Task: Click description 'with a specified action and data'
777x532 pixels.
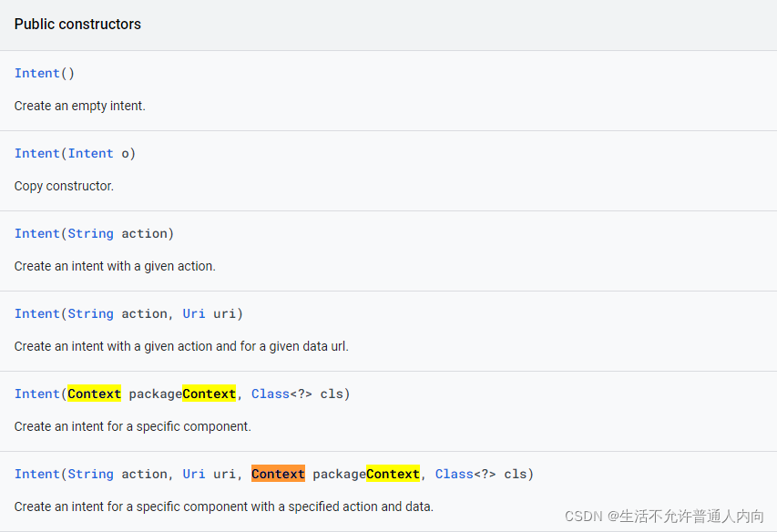Action: click(x=224, y=507)
